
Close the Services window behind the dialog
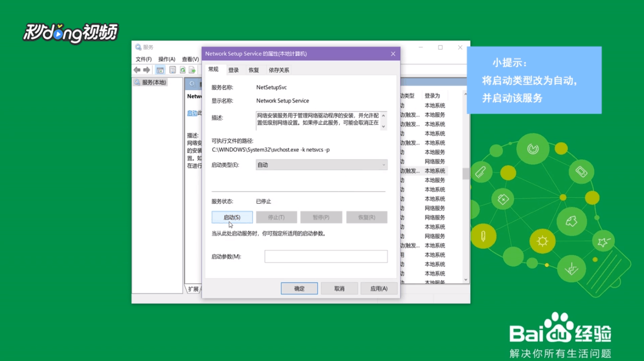pos(460,48)
